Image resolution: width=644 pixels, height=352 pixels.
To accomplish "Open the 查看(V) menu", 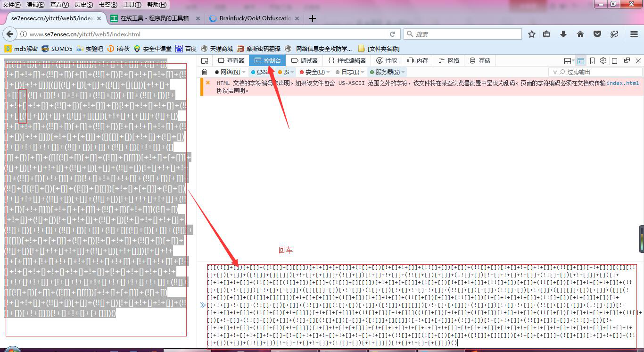I will click(x=59, y=5).
